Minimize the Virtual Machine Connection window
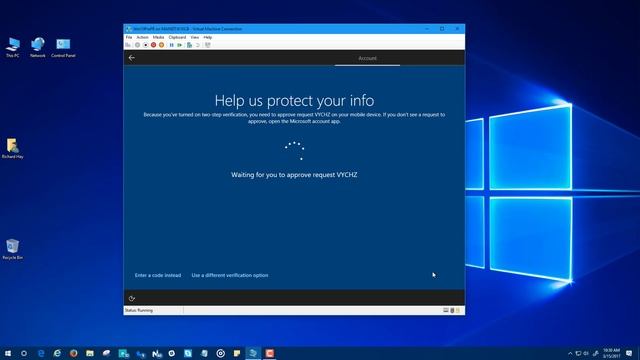The image size is (640, 360). coord(427,29)
